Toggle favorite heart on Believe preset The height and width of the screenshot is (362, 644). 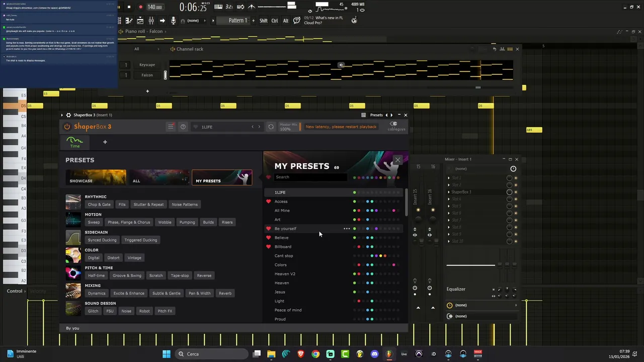[x=268, y=238]
